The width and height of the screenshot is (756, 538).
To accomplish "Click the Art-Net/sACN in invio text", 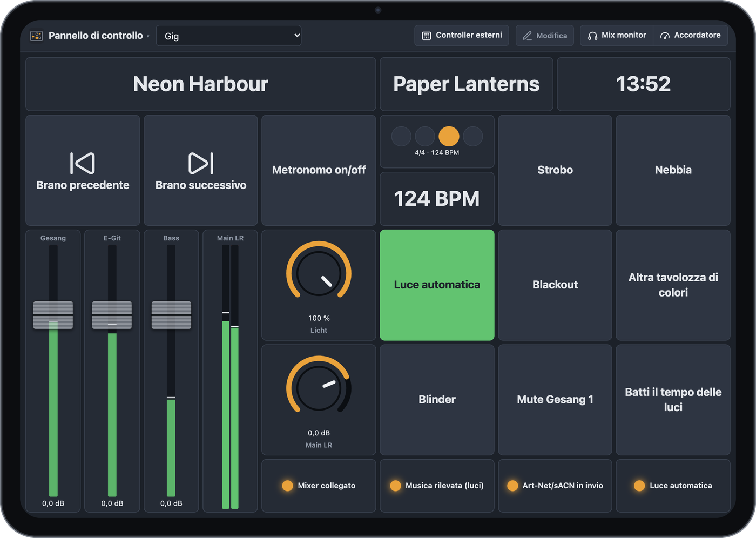I will pos(563,486).
